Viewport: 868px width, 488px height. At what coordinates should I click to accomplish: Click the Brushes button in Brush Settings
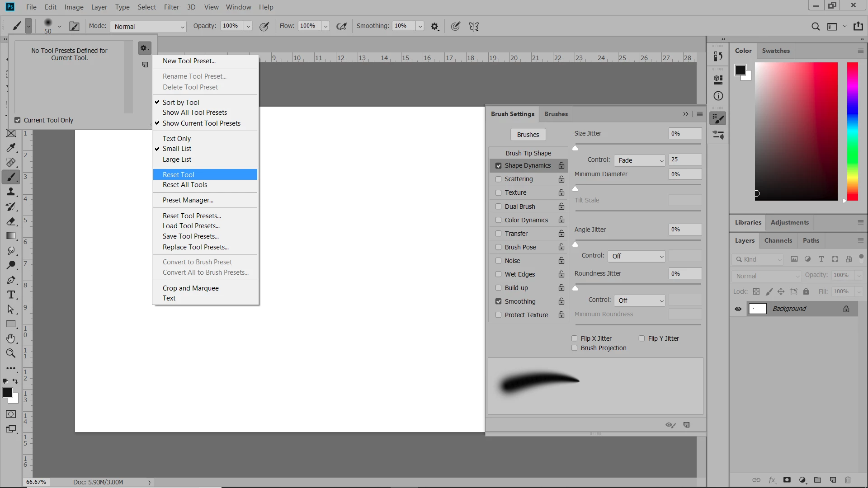point(528,135)
